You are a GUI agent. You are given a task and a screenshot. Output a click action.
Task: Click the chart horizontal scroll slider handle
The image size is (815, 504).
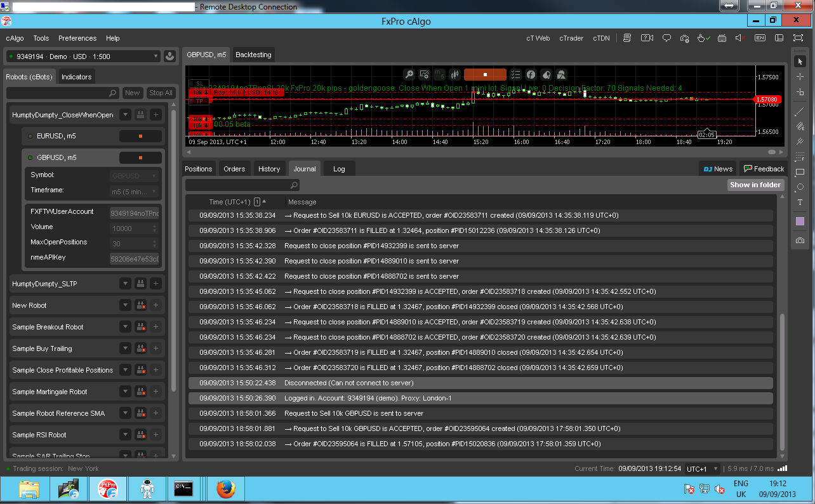(x=772, y=152)
